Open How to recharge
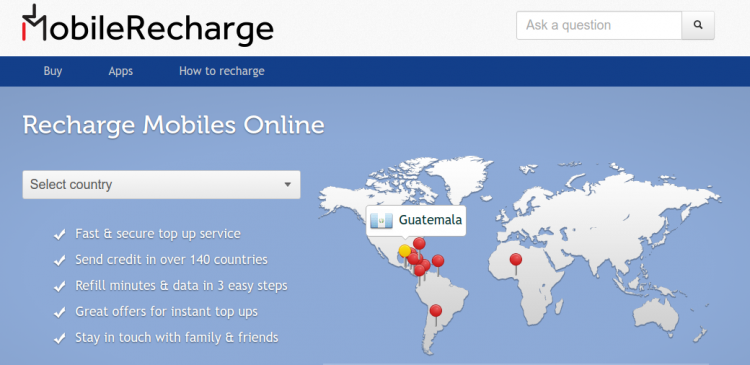 coord(221,71)
